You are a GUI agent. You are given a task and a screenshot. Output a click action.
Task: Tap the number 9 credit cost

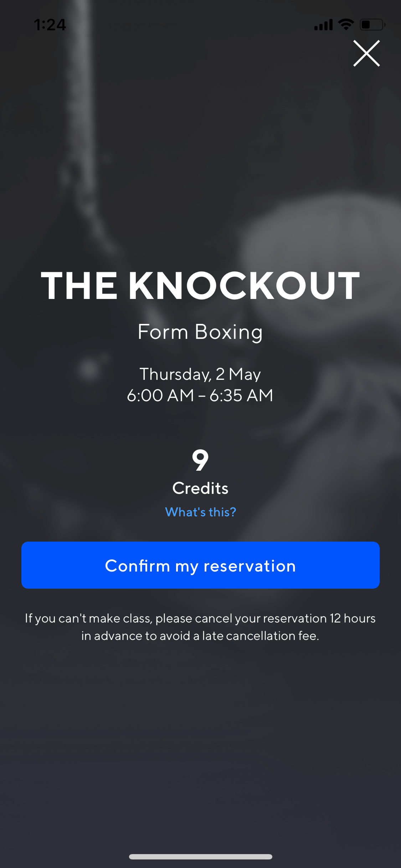click(200, 460)
